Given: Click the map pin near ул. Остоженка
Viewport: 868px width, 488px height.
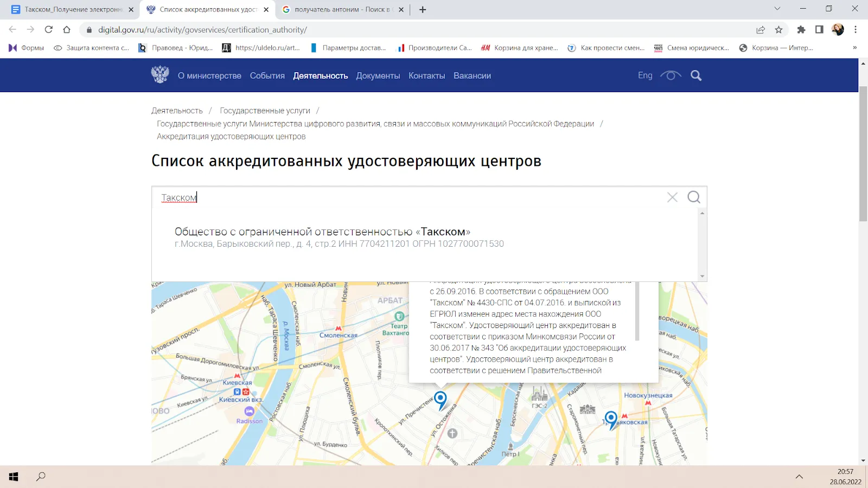Looking at the screenshot, I should (441, 401).
